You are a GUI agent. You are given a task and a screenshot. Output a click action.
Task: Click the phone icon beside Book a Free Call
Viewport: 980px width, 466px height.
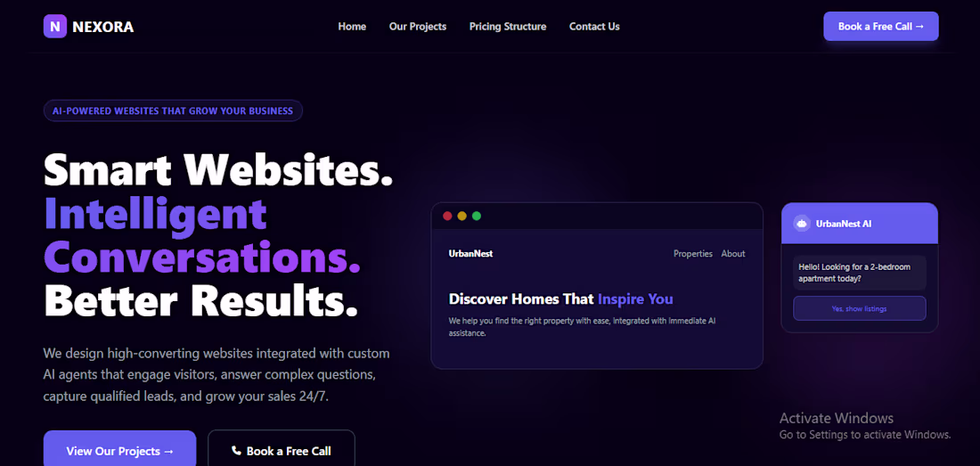[x=236, y=450]
